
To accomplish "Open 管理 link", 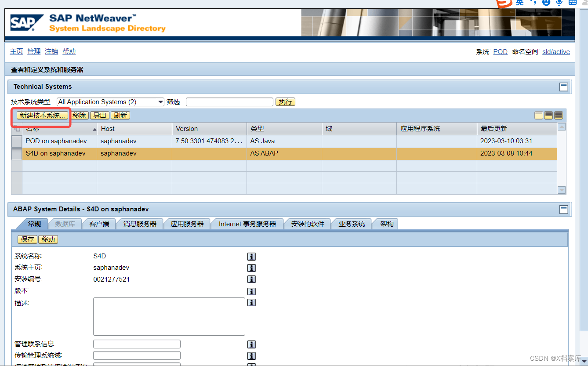I will point(34,51).
